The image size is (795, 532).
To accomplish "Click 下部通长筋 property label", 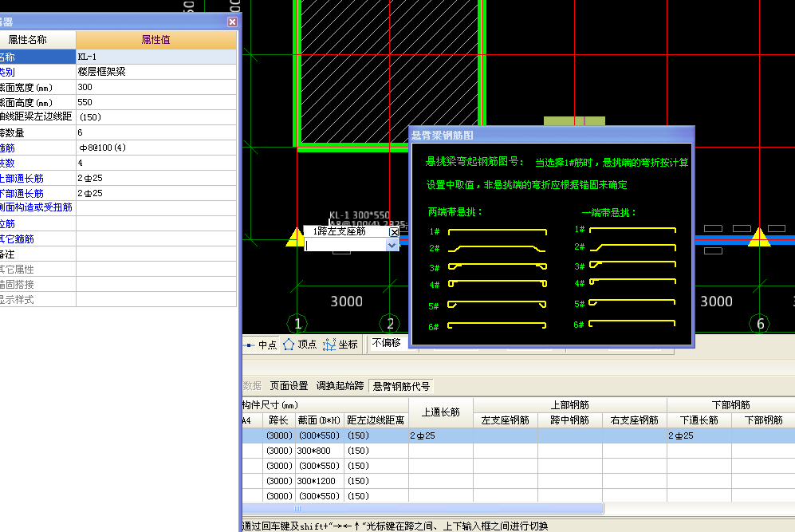I will [x=22, y=194].
